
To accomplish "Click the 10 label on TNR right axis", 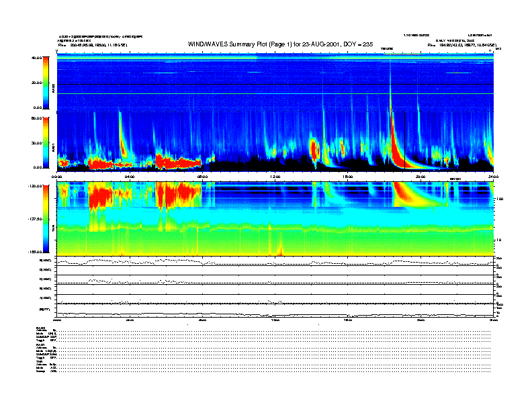I will click(x=498, y=240).
